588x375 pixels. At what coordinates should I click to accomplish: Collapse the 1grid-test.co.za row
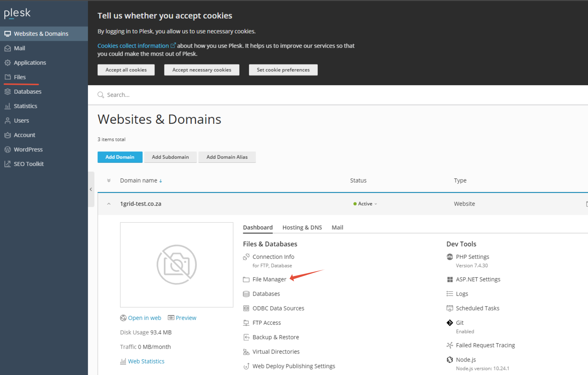coord(109,204)
